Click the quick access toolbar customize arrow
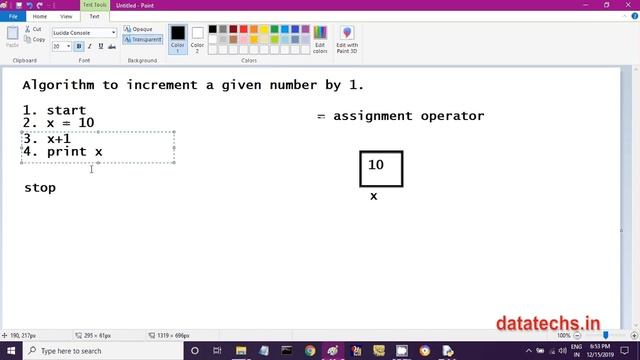This screenshot has width=640, height=360. pyautogui.click(x=53, y=5)
